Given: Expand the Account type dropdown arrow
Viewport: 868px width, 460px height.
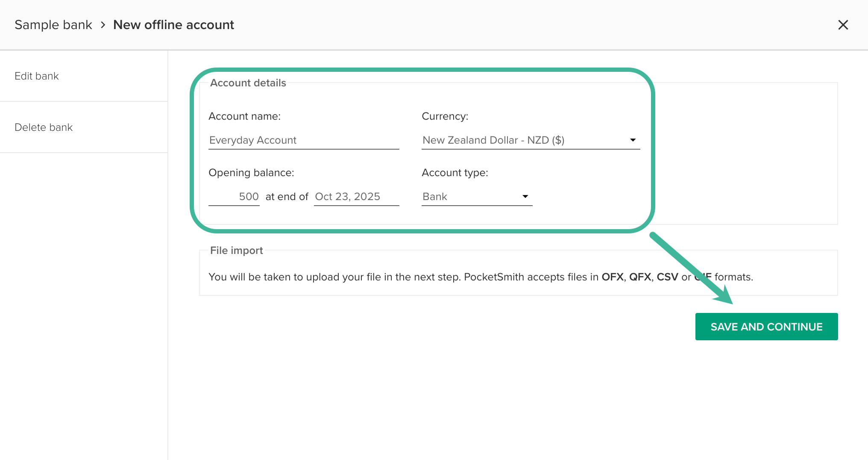Looking at the screenshot, I should 525,196.
